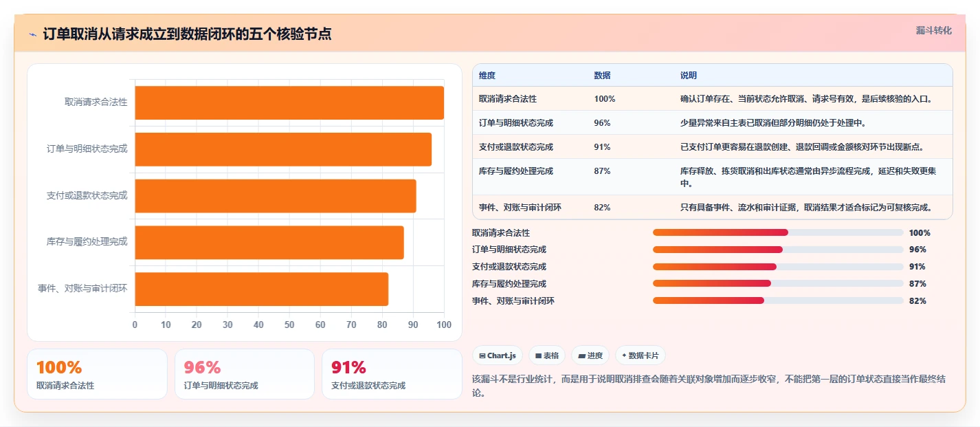Click the 事件、对账与审计闭环 chart bar
Screen dimensions: 980x427
pos(262,289)
